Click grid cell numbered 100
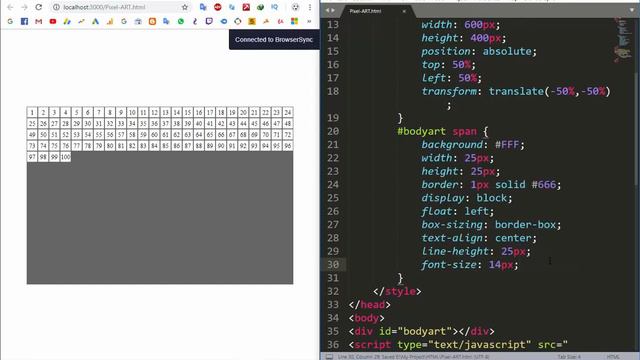 click(65, 157)
